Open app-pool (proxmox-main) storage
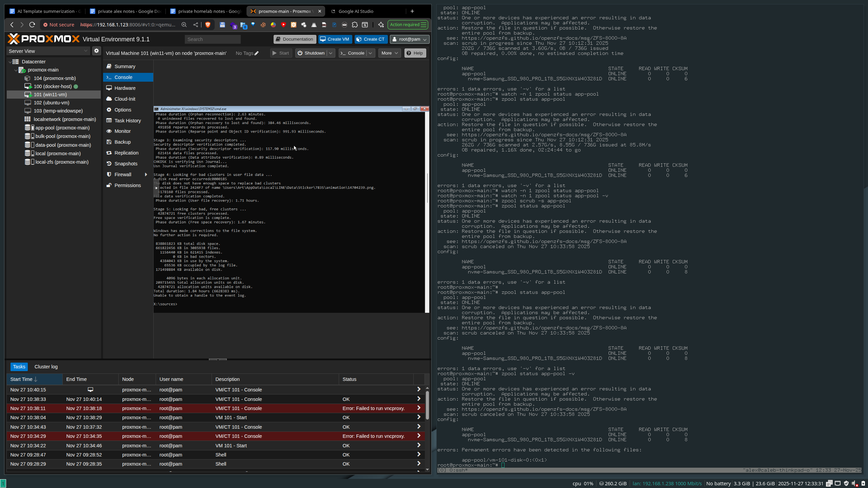Viewport: 868px width, 488px height. pyautogui.click(x=62, y=128)
